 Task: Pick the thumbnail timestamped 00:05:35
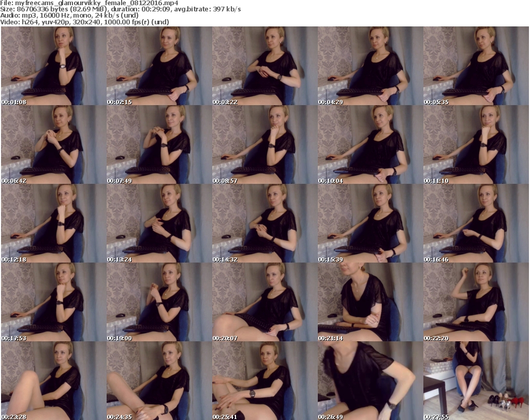[x=476, y=66]
